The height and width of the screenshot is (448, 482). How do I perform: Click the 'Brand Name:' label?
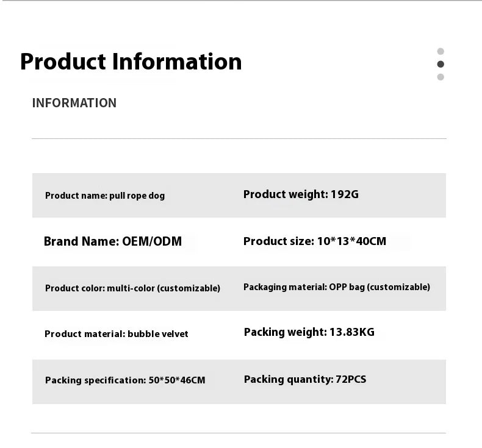coord(81,241)
